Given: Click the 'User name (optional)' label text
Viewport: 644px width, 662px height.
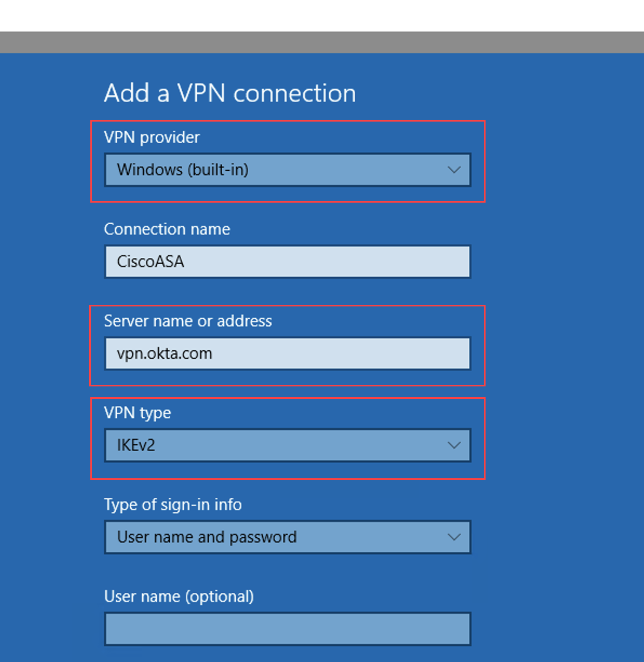Looking at the screenshot, I should tap(179, 597).
